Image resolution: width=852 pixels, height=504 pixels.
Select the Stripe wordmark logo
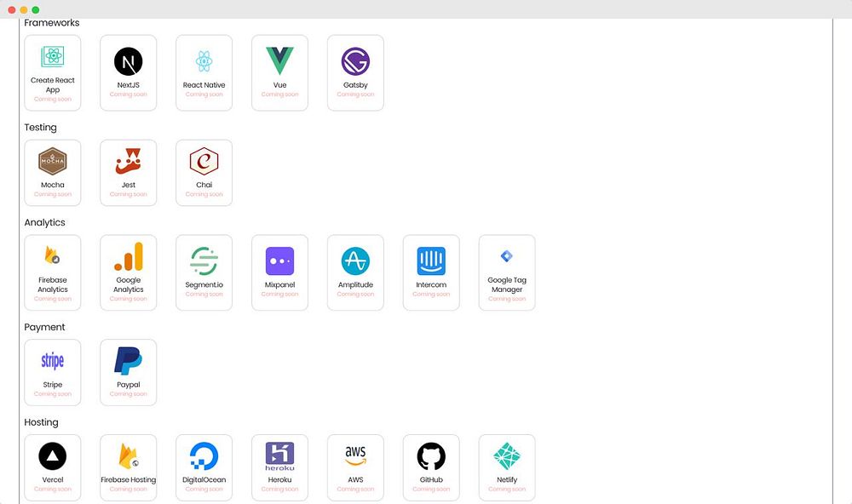(53, 361)
